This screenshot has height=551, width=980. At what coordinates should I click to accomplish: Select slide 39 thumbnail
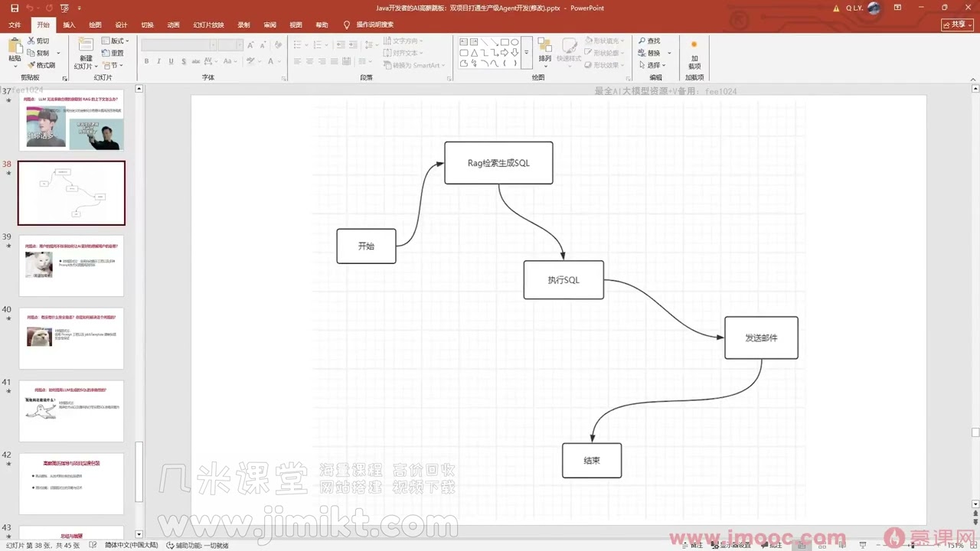(71, 266)
